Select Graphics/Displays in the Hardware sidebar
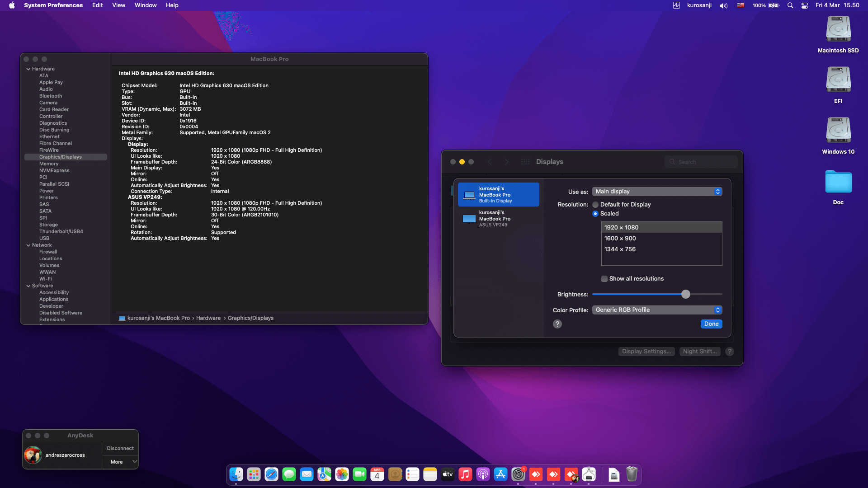Viewport: 868px width, 488px height. click(61, 157)
